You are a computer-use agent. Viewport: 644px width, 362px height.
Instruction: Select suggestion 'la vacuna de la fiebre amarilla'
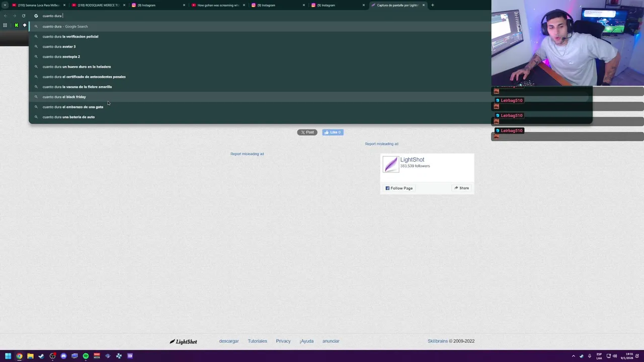click(x=260, y=86)
